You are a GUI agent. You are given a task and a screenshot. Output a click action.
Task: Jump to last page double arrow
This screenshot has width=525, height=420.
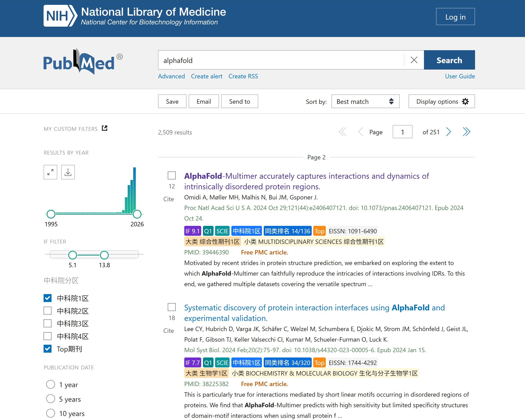pos(466,132)
